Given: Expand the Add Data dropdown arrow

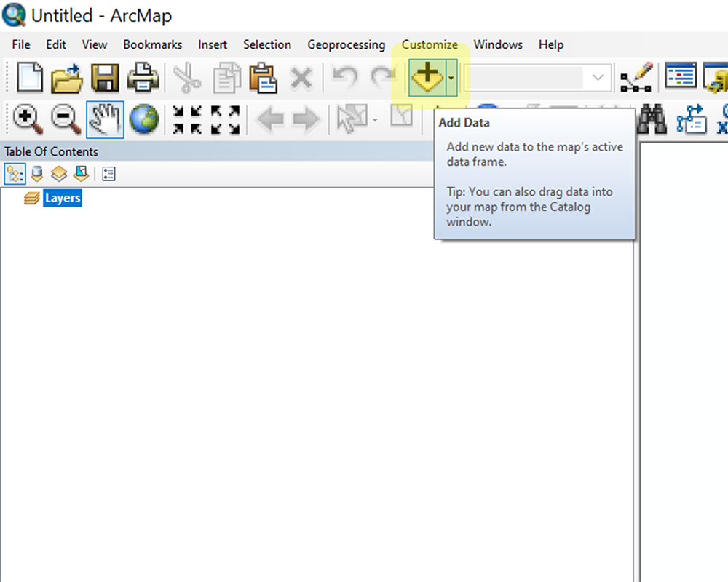Looking at the screenshot, I should (x=451, y=78).
